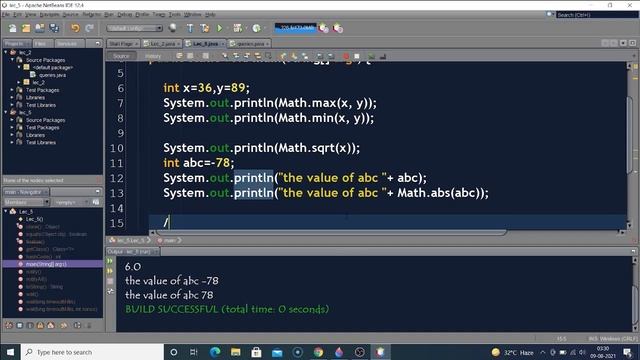Toggle show inner classes filter in Navigator
Viewport: 640px width, 360px height.
tap(51, 325)
